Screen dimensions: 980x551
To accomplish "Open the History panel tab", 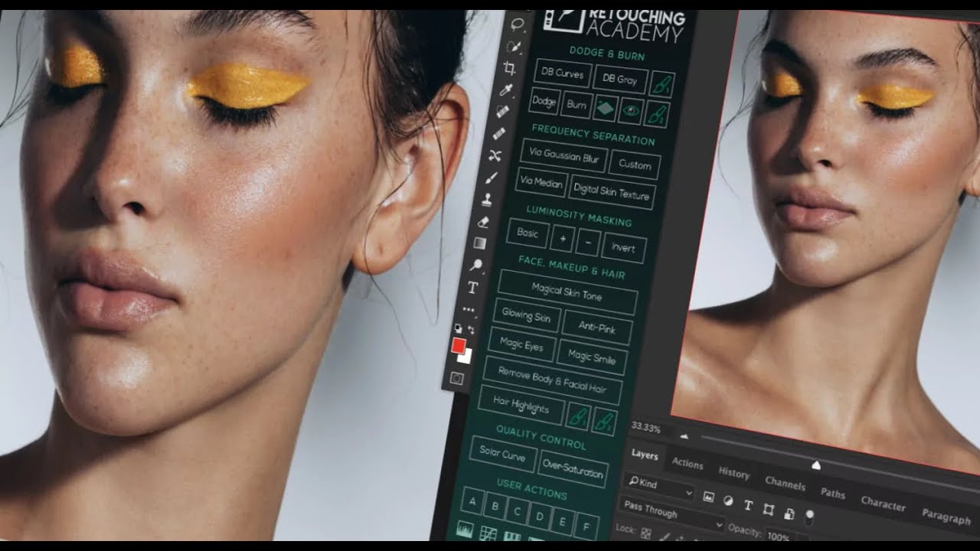I will pos(734,474).
